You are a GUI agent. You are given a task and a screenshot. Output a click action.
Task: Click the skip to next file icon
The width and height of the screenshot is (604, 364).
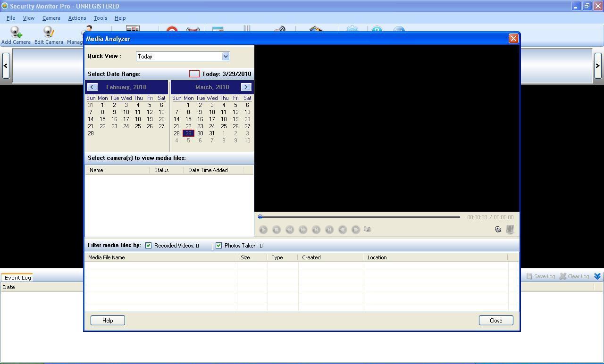pyautogui.click(x=329, y=230)
